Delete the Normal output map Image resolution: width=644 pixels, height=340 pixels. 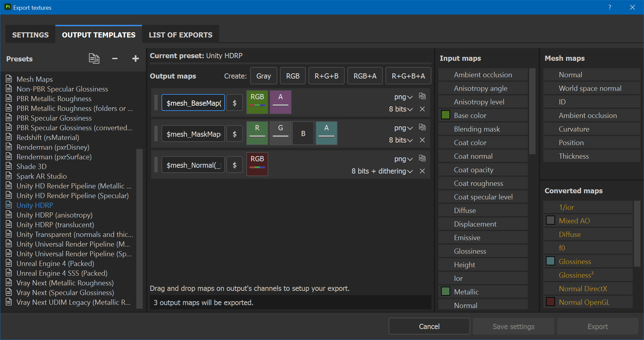(x=422, y=171)
